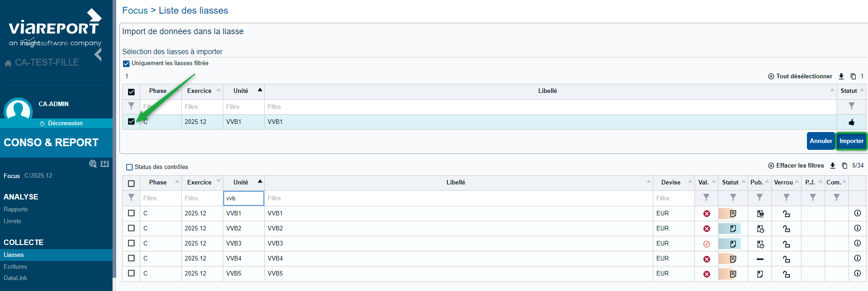Enable the Status des contrôles checkbox

tap(129, 167)
